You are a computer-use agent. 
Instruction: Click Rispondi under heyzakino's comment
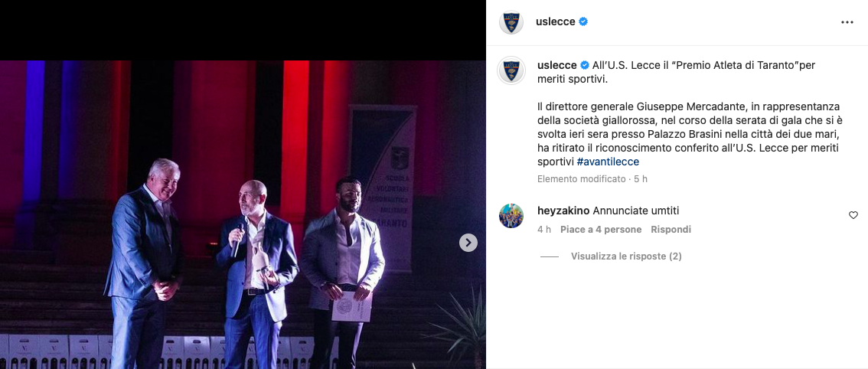tap(671, 230)
